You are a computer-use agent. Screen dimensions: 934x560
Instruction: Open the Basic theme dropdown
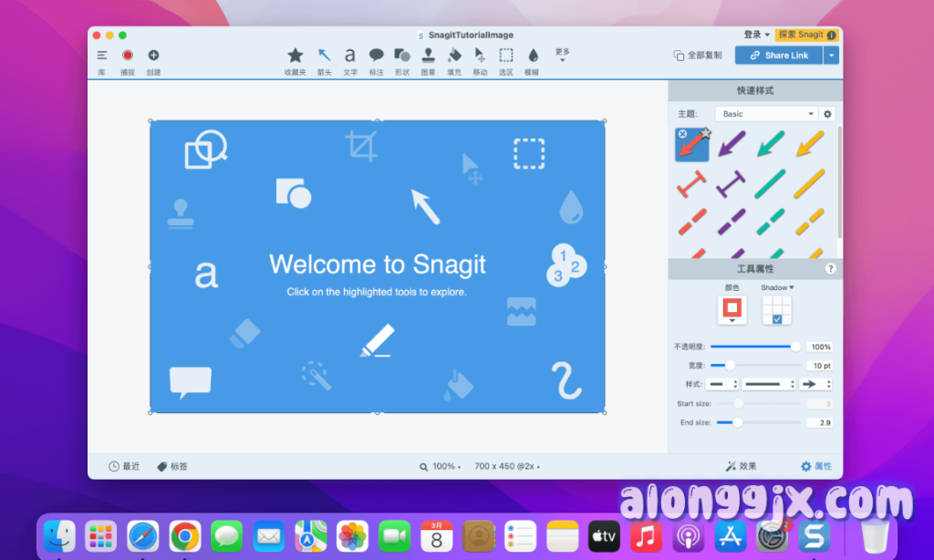point(765,114)
